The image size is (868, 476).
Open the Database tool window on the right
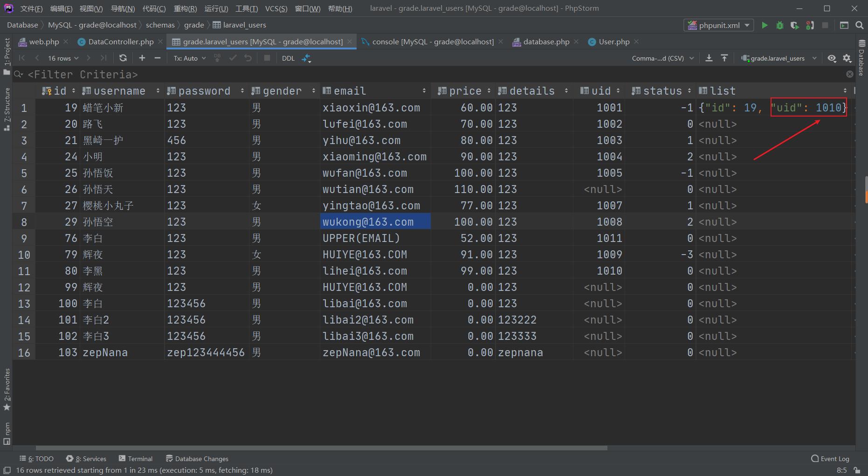coord(861,58)
